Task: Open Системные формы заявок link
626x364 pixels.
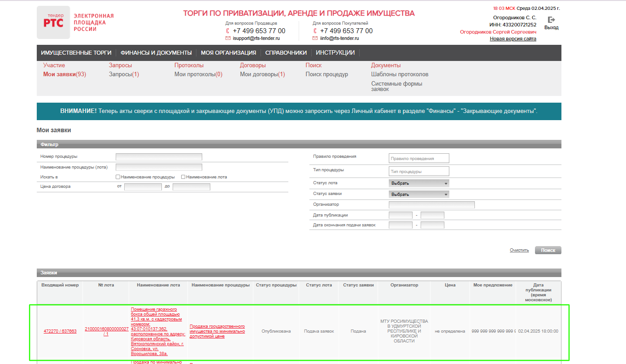Action: pos(397,87)
